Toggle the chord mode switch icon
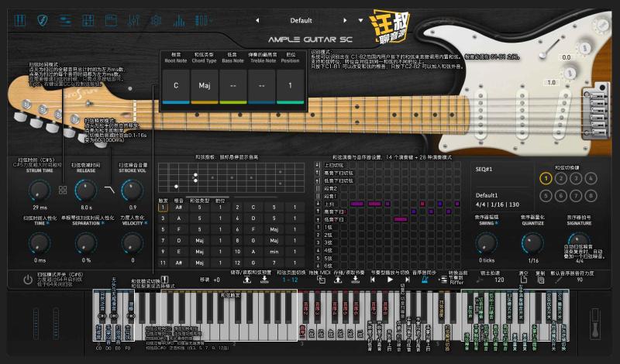Viewport: 620px width, 364px height. tap(165, 280)
